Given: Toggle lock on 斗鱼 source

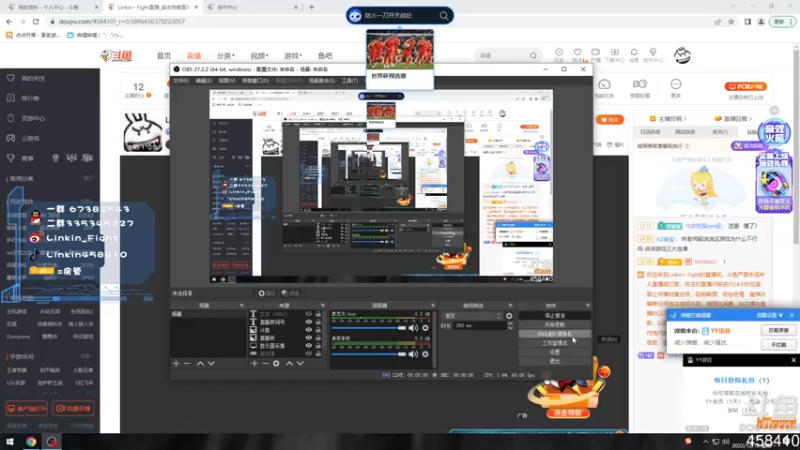Looking at the screenshot, I should click(x=318, y=330).
